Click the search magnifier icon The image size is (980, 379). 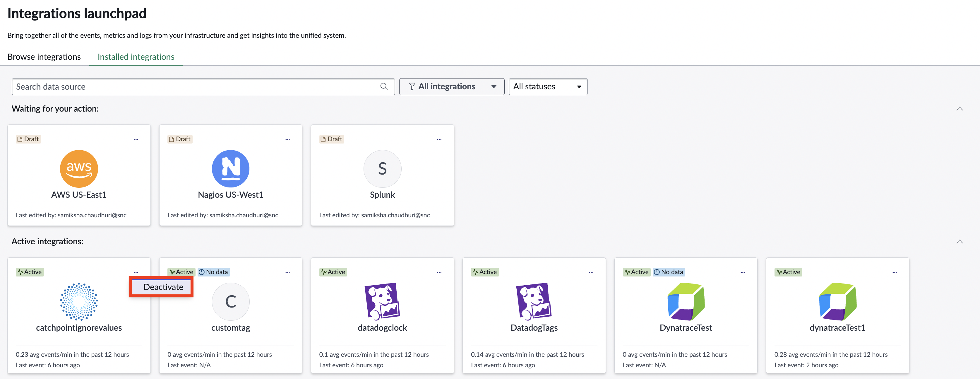(384, 87)
